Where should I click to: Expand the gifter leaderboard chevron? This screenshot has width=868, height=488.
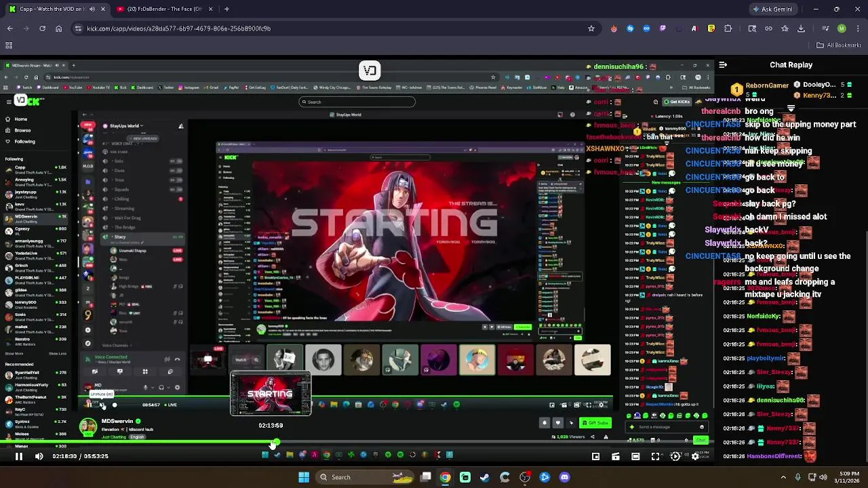pos(791,108)
